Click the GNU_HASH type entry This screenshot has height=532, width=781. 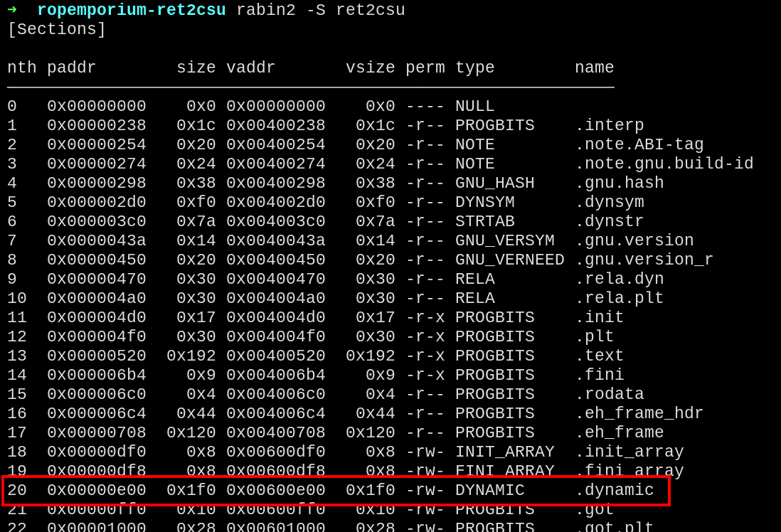(x=494, y=183)
